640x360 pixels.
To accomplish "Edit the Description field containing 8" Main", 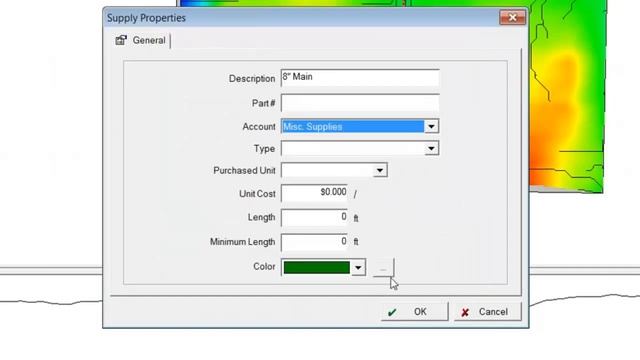I will point(360,78).
